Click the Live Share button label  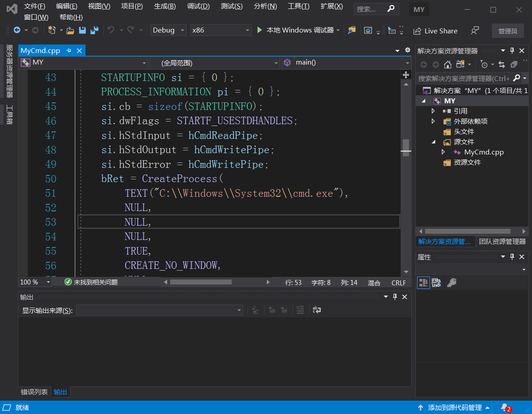point(441,31)
